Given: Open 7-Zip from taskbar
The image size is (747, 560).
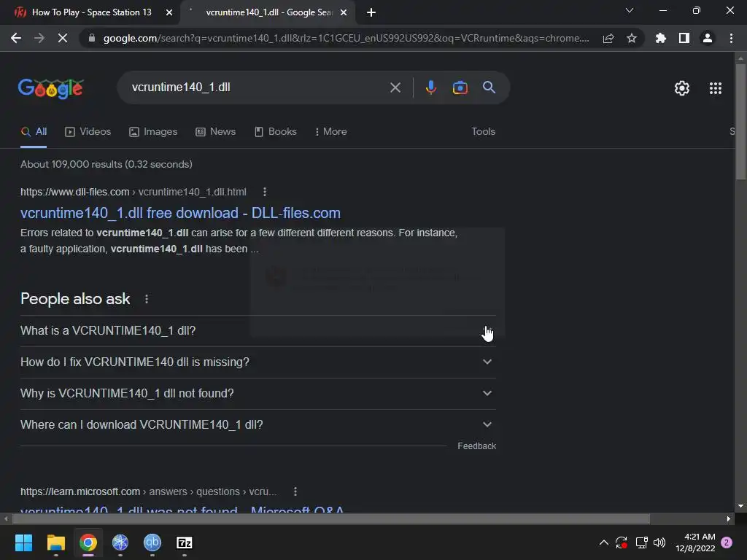Looking at the screenshot, I should (x=185, y=542).
